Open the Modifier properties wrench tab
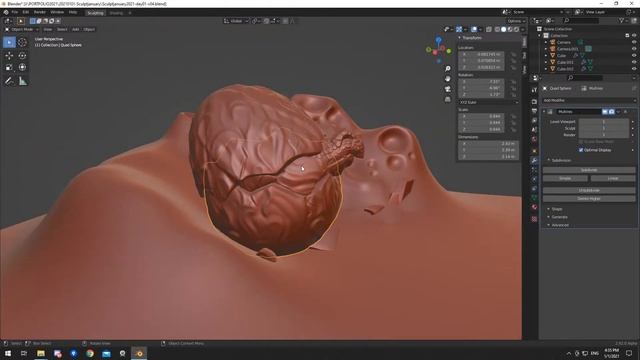This screenshot has width=640, height=360. [x=534, y=160]
